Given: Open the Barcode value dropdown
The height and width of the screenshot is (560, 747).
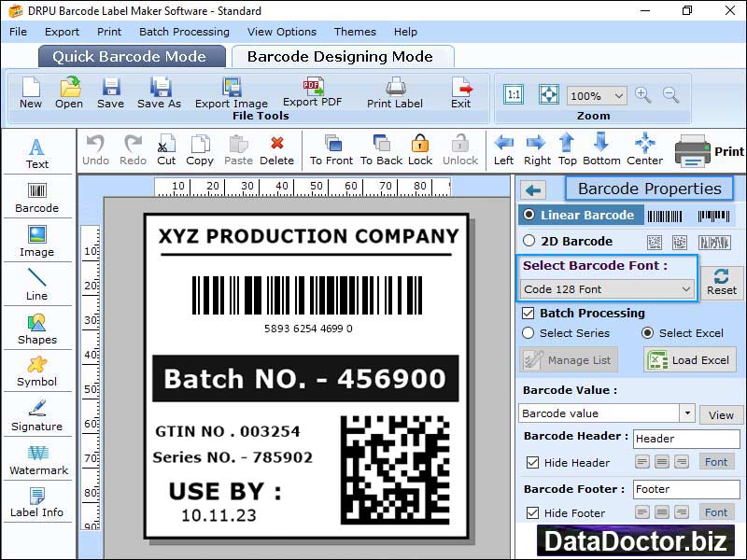Looking at the screenshot, I should 687,413.
